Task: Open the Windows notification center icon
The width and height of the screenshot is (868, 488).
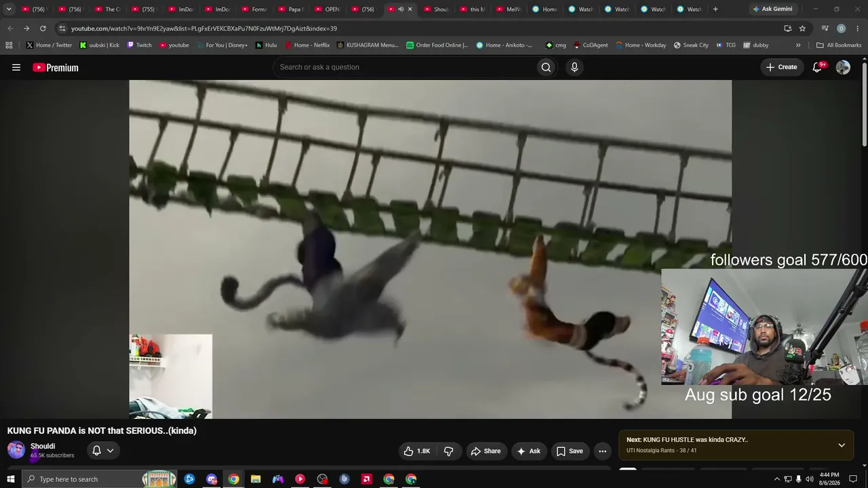Action: click(853, 479)
